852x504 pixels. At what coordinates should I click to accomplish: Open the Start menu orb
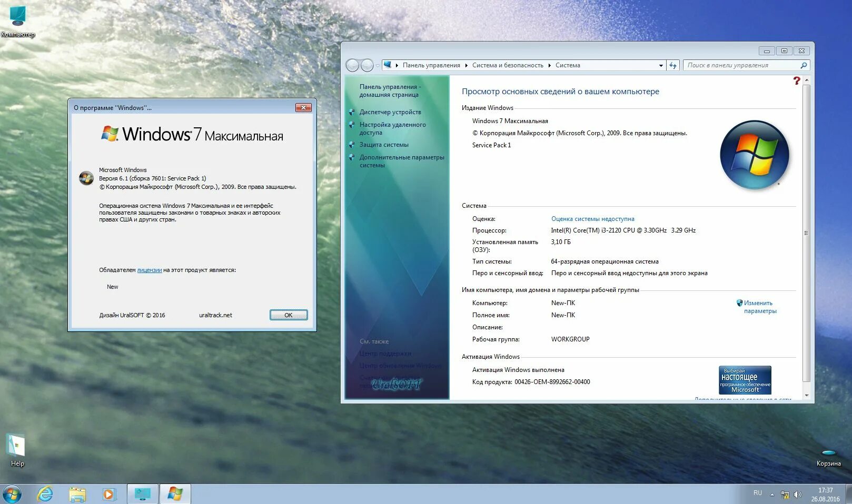click(x=12, y=494)
